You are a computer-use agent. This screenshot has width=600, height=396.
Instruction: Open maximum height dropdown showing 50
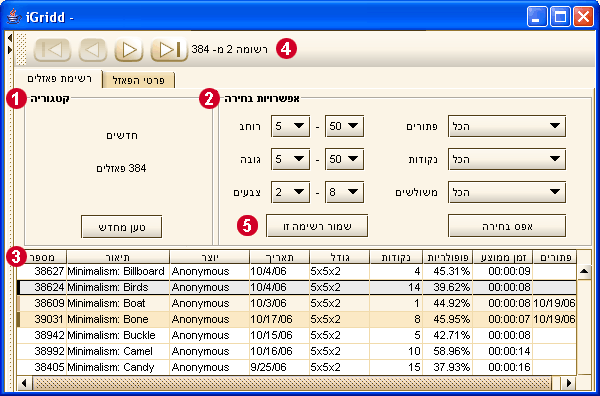coord(344,159)
